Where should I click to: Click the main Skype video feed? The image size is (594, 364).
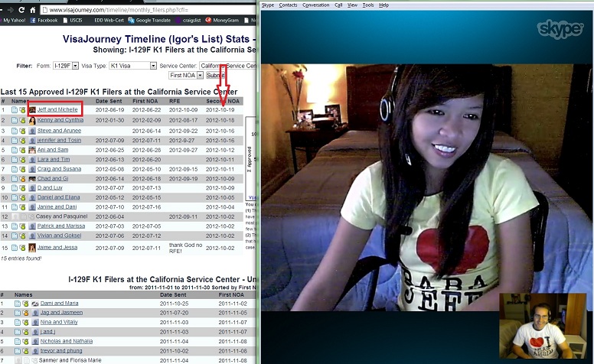pyautogui.click(x=426, y=187)
